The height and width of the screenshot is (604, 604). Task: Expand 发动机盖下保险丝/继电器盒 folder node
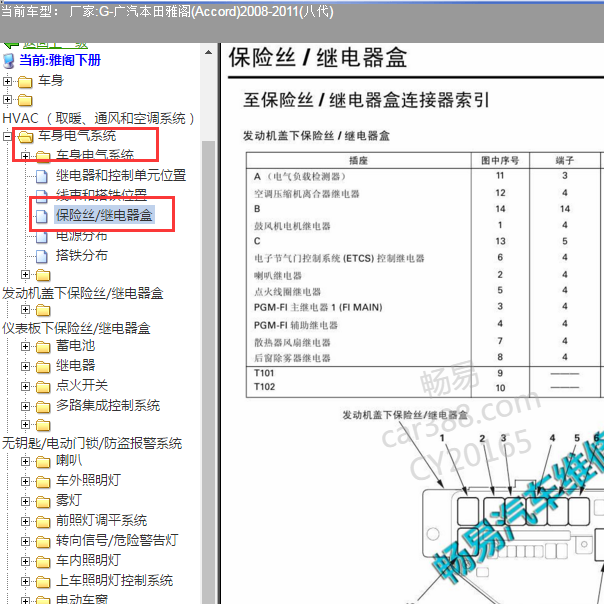tap(25, 275)
